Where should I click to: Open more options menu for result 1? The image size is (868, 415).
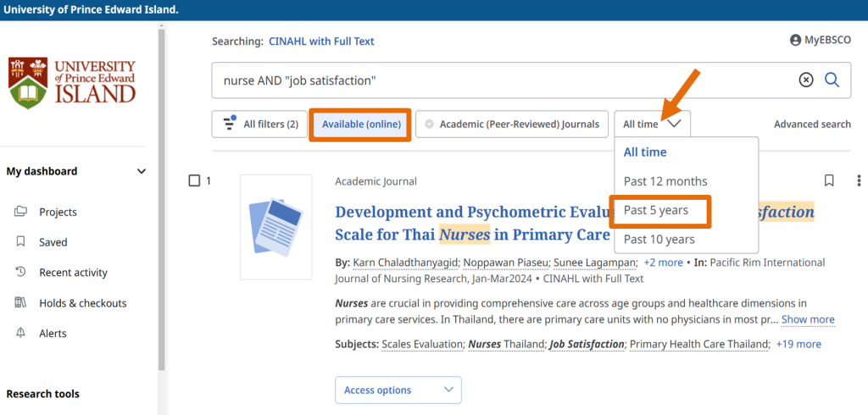(859, 180)
